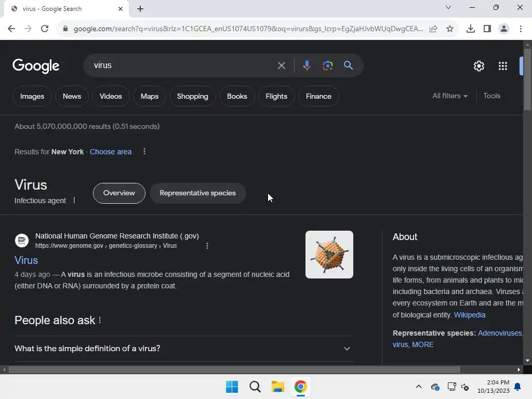This screenshot has width=532, height=399.
Task: Toggle the Chrome side panel icon
Action: [x=487, y=29]
